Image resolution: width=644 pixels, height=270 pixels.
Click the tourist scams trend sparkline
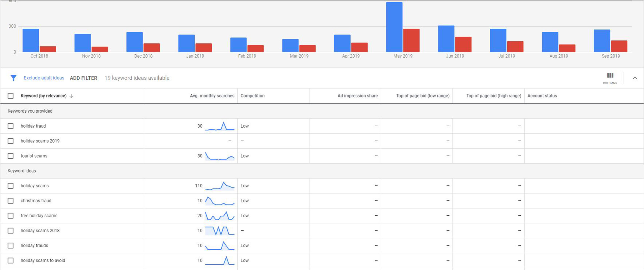[x=220, y=156]
